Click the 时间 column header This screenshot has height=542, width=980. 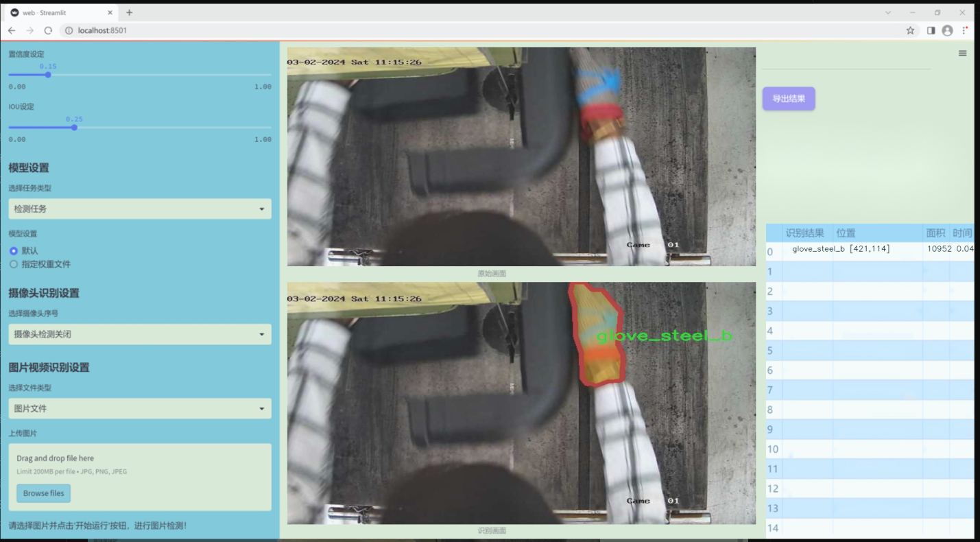962,233
